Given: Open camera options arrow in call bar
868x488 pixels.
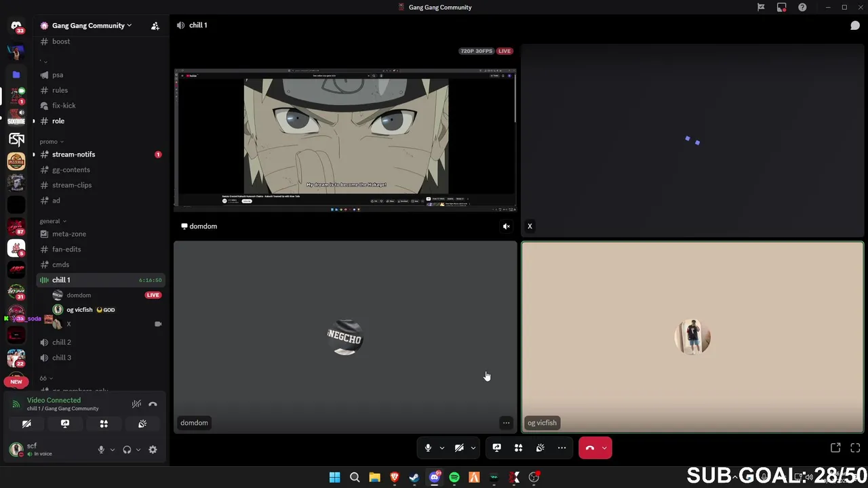Looking at the screenshot, I should click(x=473, y=448).
